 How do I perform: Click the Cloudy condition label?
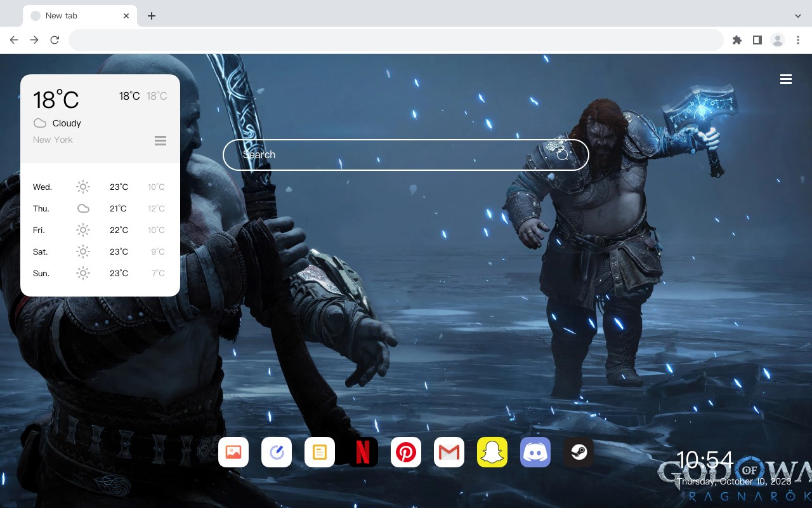(x=67, y=123)
